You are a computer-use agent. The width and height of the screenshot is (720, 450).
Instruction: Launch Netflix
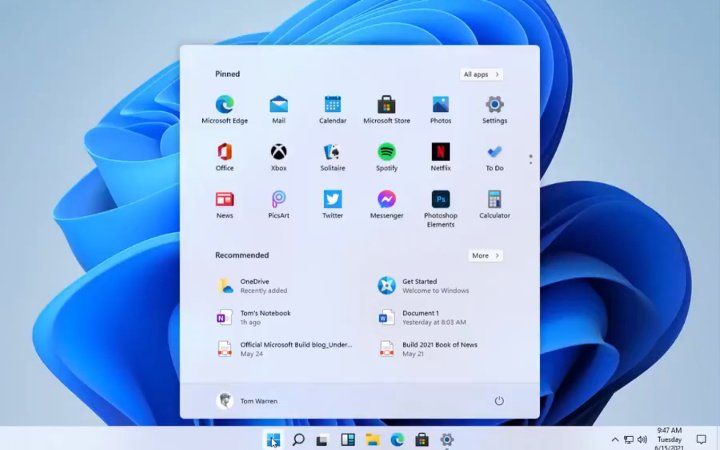[441, 157]
